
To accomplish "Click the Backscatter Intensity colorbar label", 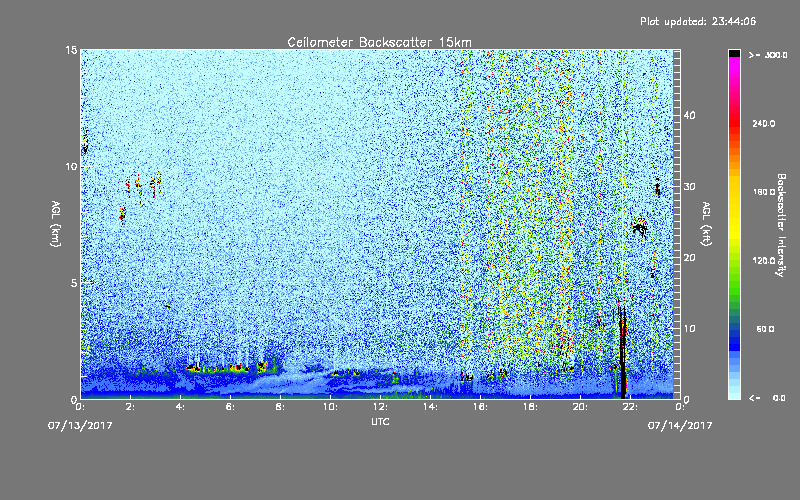I will click(x=781, y=225).
